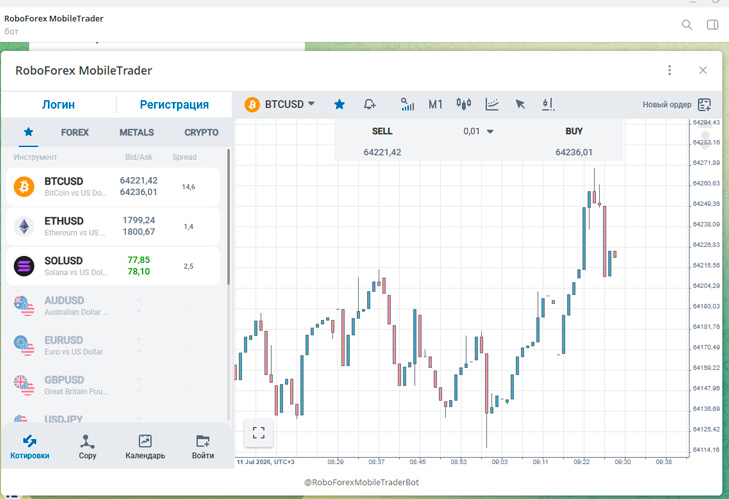Screen dimensions: 729x499
Task: Click the BTCUSD list Bitcoin icon
Action: pos(24,186)
